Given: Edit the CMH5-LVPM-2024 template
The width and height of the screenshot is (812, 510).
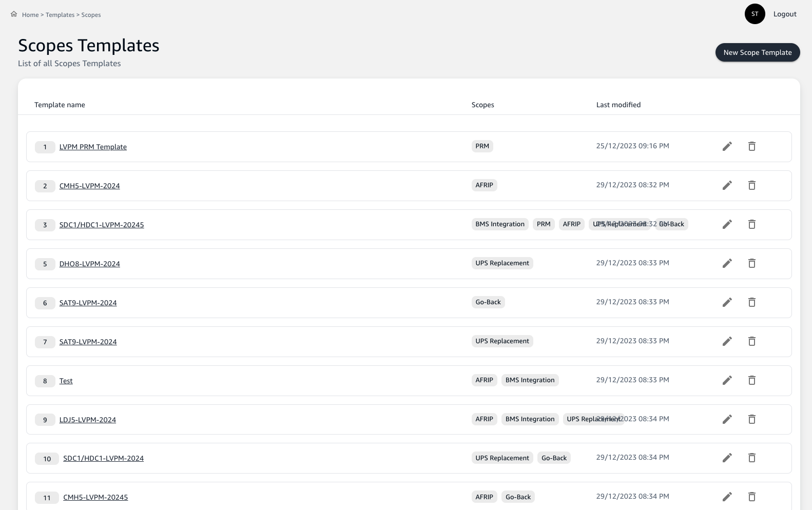Looking at the screenshot, I should pos(727,185).
